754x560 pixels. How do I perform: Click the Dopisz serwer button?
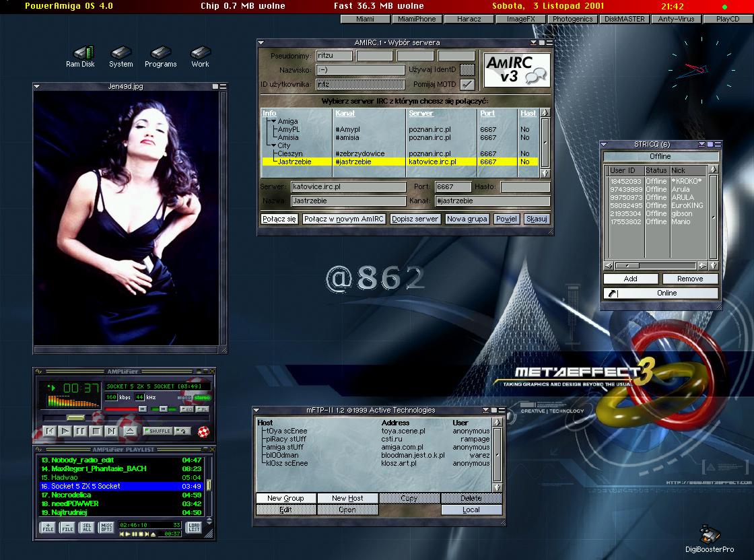point(415,219)
